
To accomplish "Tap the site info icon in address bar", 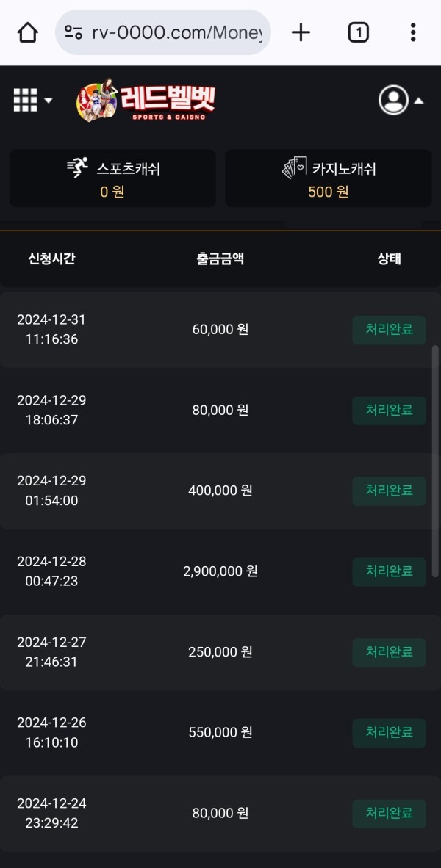I will point(73,32).
